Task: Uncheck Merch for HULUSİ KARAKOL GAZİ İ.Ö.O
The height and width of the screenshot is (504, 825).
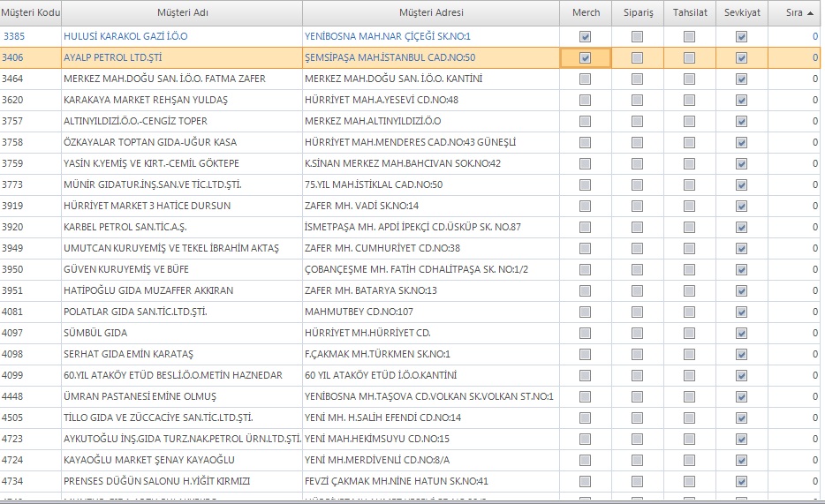Action: pyautogui.click(x=585, y=37)
